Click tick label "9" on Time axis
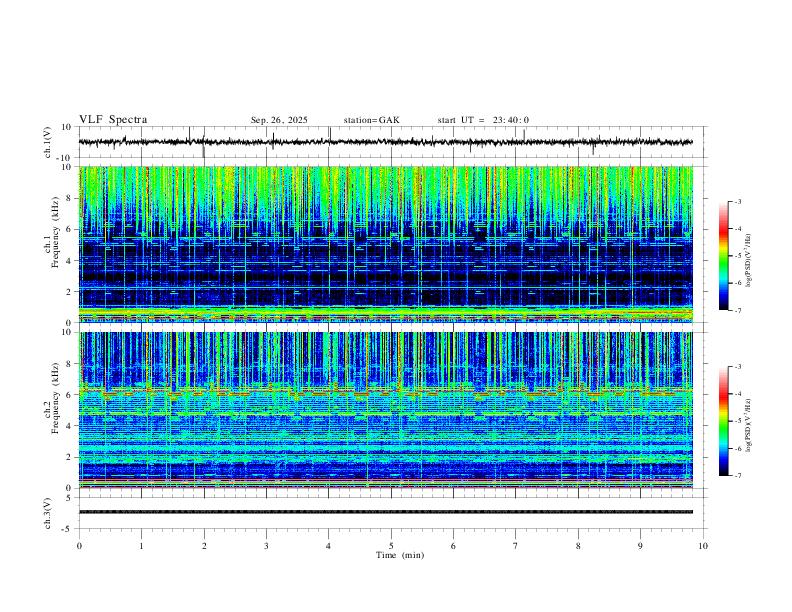Screen dimensions: 792x612 click(640, 546)
